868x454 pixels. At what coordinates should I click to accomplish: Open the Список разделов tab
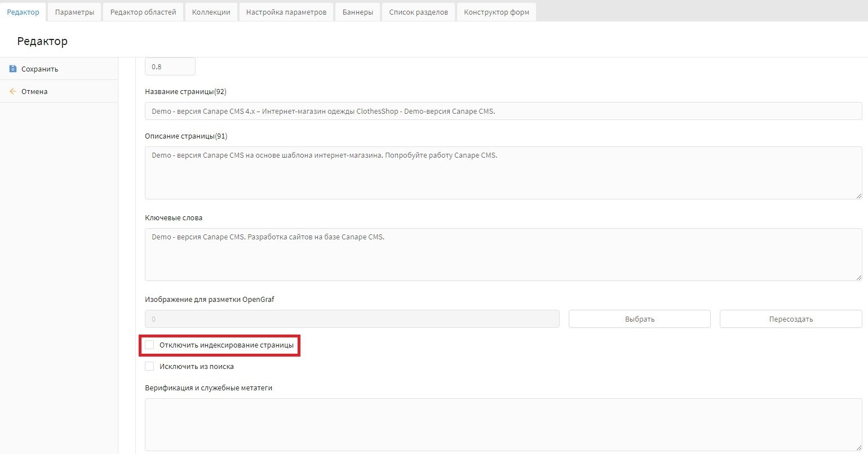point(418,12)
